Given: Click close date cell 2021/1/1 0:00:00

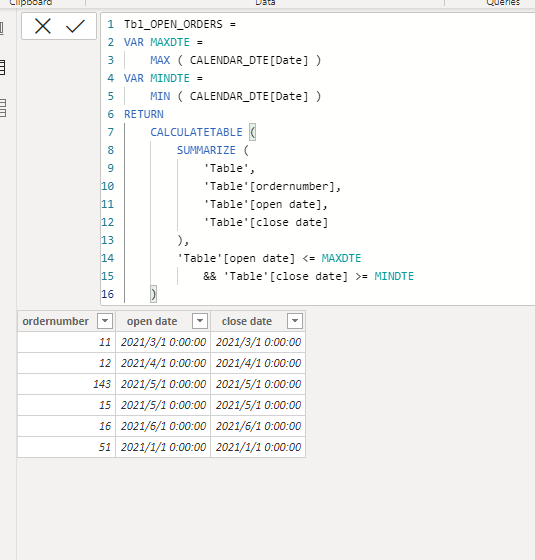Looking at the screenshot, I should tap(258, 447).
